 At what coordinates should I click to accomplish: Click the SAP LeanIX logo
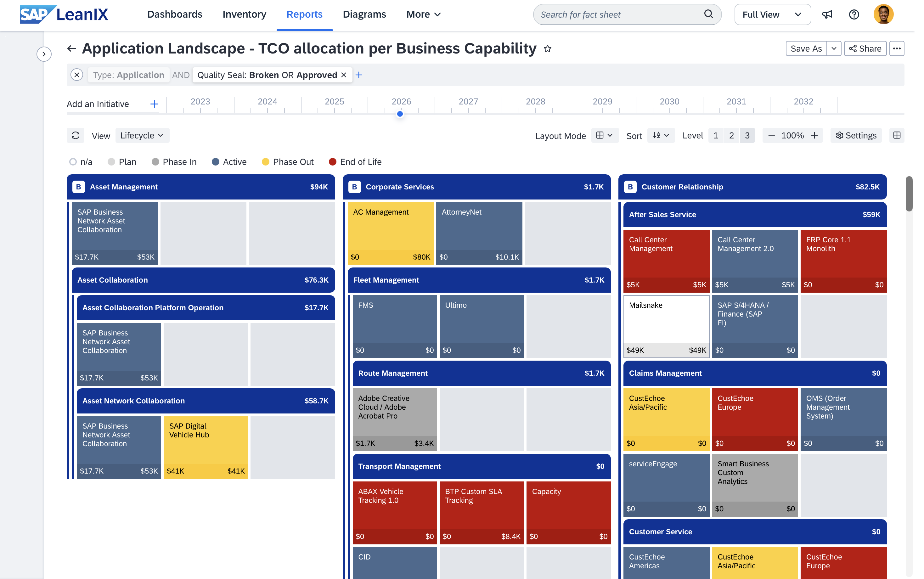[64, 14]
